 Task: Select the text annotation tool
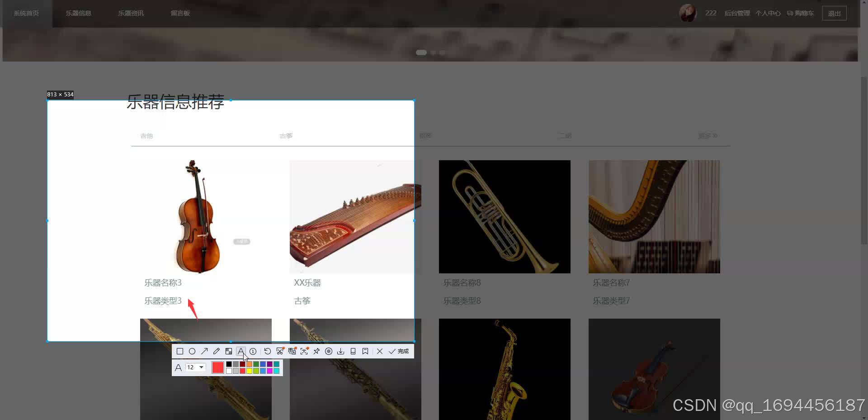pyautogui.click(x=241, y=351)
